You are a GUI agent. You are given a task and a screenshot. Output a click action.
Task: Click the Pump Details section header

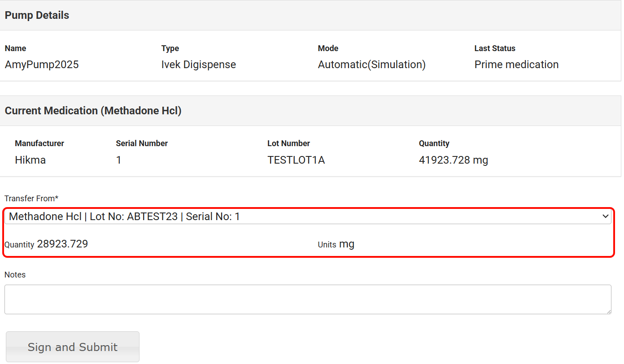pyautogui.click(x=37, y=15)
